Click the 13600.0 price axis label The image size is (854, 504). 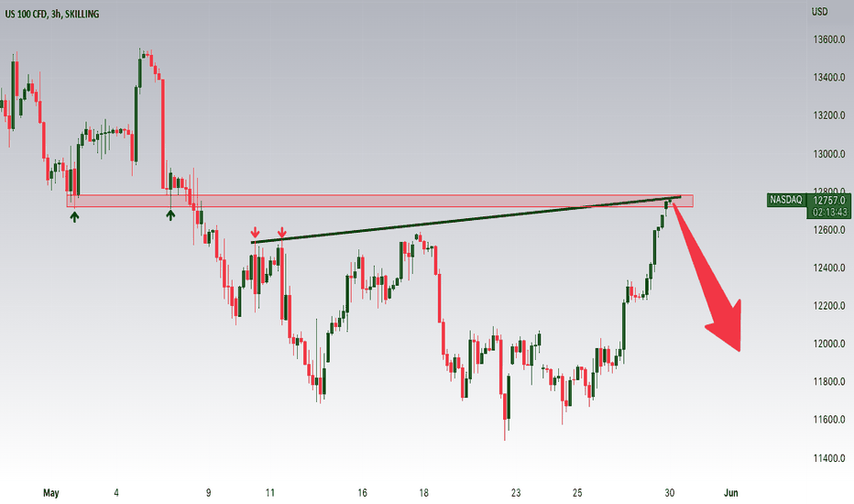tap(829, 39)
